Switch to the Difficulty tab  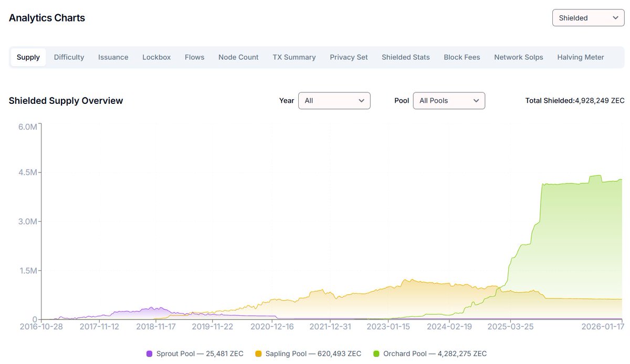click(x=69, y=57)
